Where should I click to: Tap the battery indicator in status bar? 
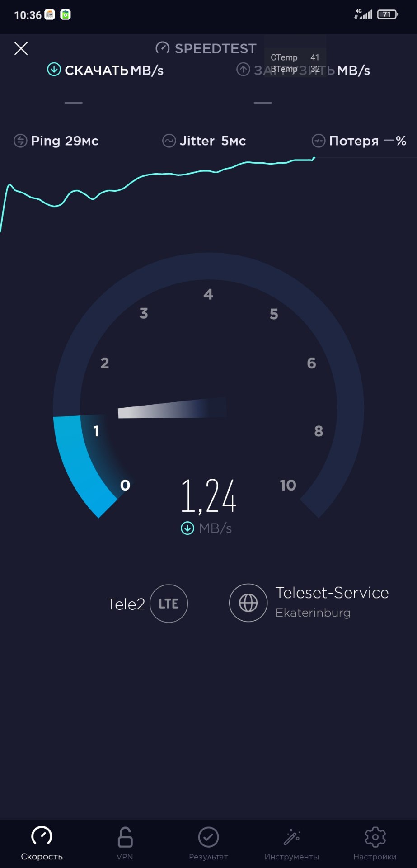click(388, 14)
